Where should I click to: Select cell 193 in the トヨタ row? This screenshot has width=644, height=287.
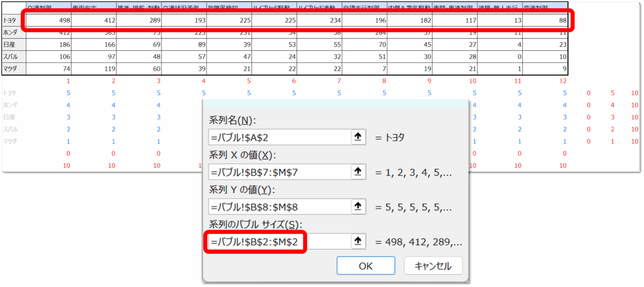[184, 21]
